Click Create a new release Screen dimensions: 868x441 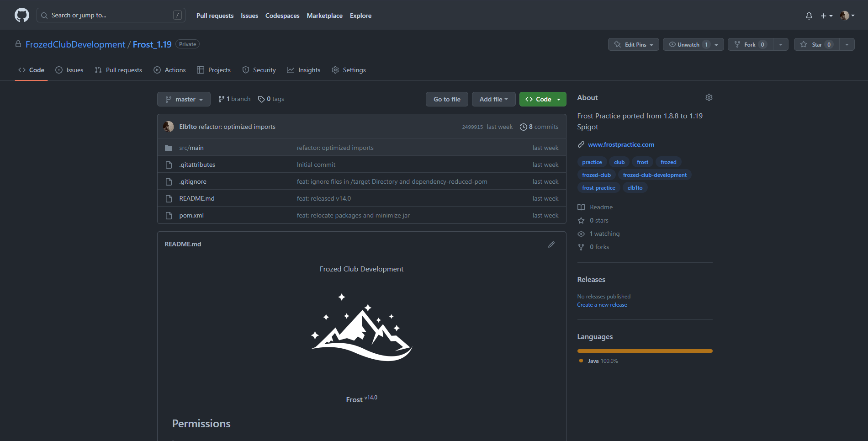602,305
